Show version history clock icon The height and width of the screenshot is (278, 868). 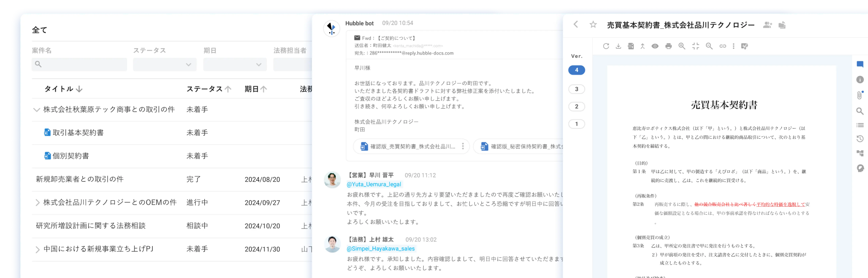[860, 138]
